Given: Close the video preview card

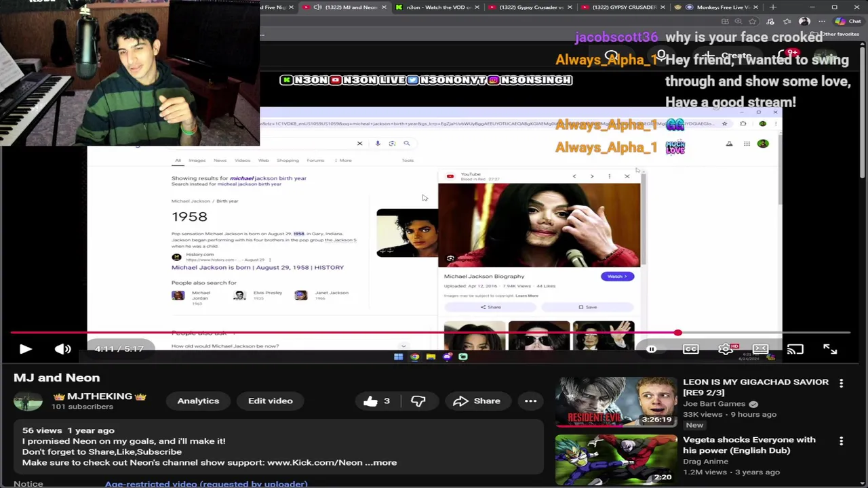Looking at the screenshot, I should 627,176.
